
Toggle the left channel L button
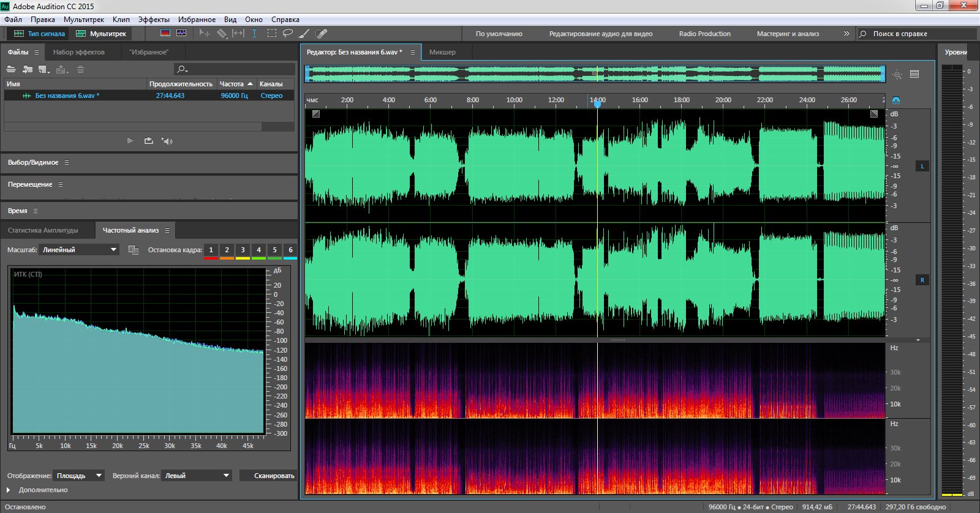tap(922, 166)
